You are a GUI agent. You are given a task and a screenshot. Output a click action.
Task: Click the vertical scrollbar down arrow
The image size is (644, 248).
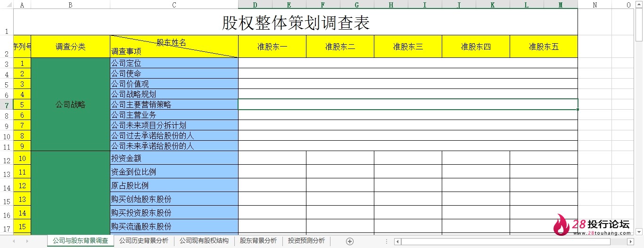639,232
